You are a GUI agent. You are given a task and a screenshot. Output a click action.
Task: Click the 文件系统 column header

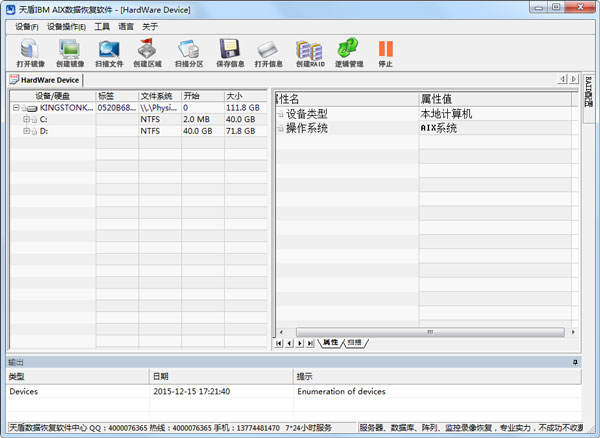pos(160,96)
